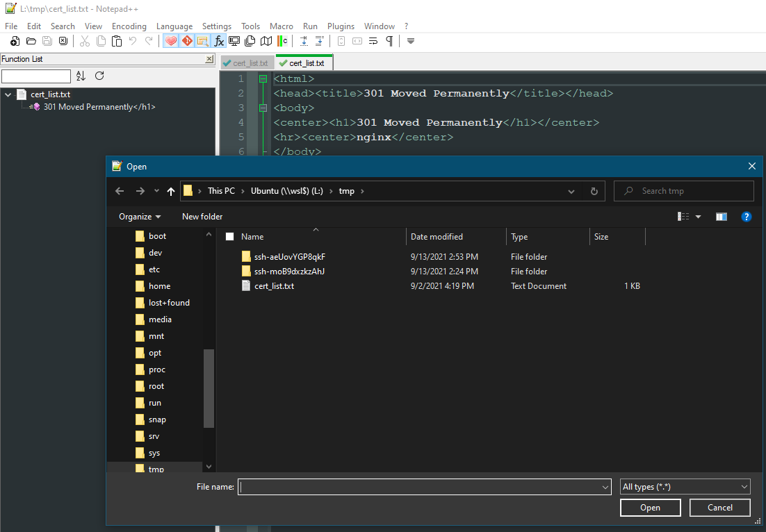Screen dimensions: 766x532
Task: Click the colored bars toolbar icon
Action: (x=282, y=42)
